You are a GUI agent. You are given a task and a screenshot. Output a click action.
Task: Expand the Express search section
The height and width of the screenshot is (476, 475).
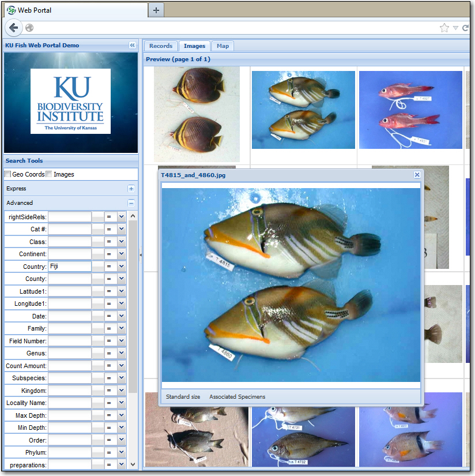pos(131,189)
